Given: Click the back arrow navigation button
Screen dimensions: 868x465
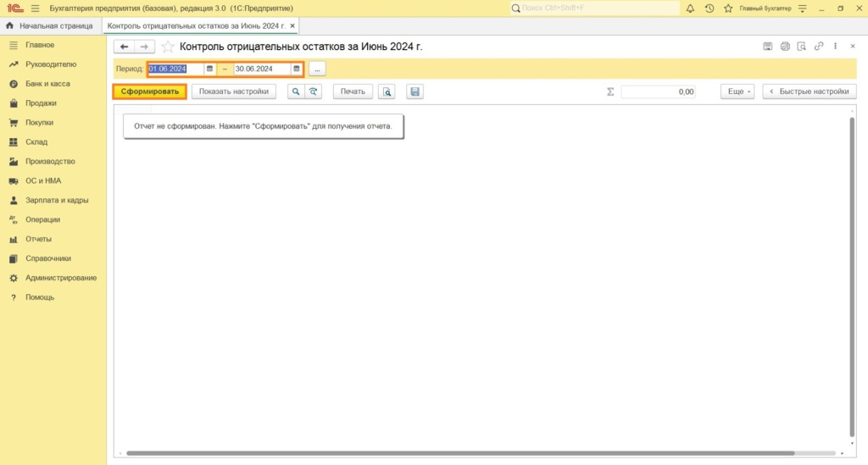Looking at the screenshot, I should coord(124,47).
